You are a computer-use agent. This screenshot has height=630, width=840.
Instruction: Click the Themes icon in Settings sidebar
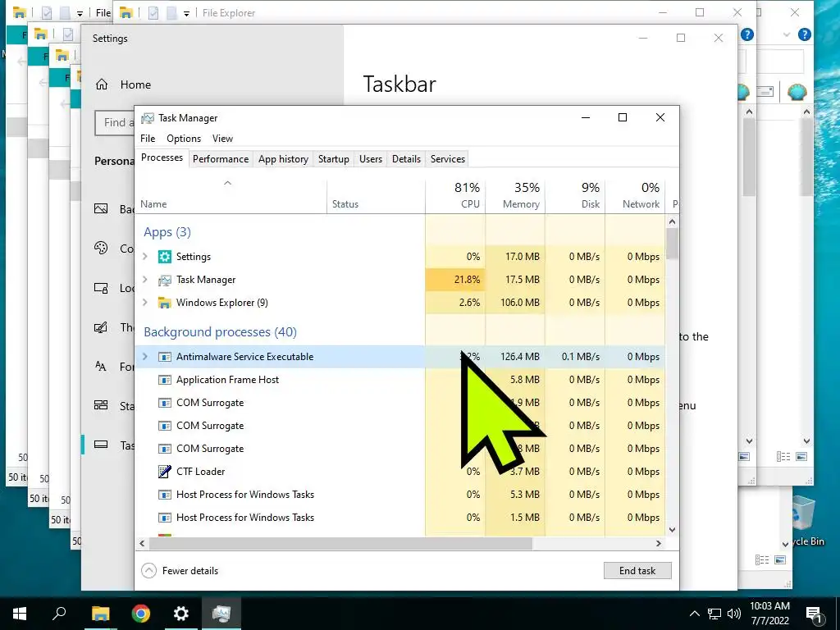click(101, 327)
